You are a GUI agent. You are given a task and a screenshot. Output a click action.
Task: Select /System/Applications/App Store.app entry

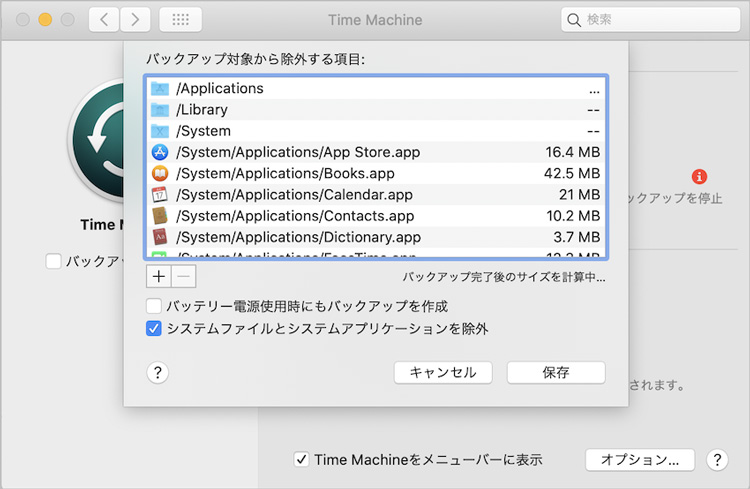(x=298, y=152)
